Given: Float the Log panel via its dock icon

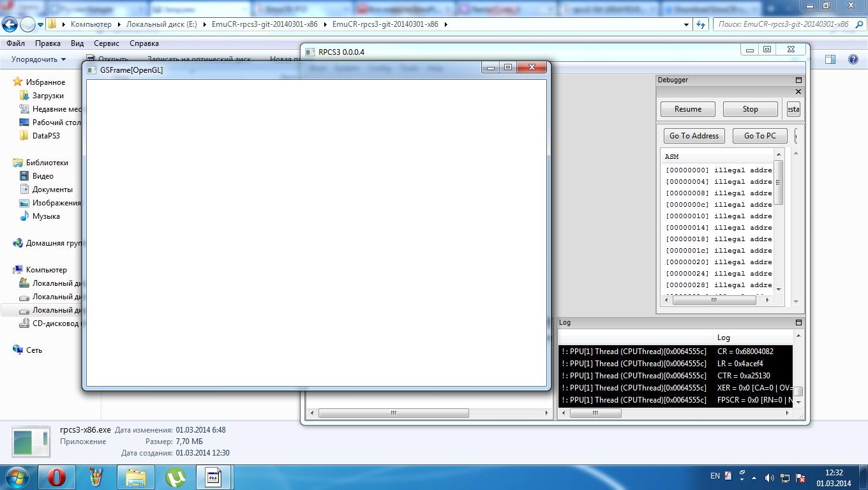Looking at the screenshot, I should pyautogui.click(x=798, y=322).
